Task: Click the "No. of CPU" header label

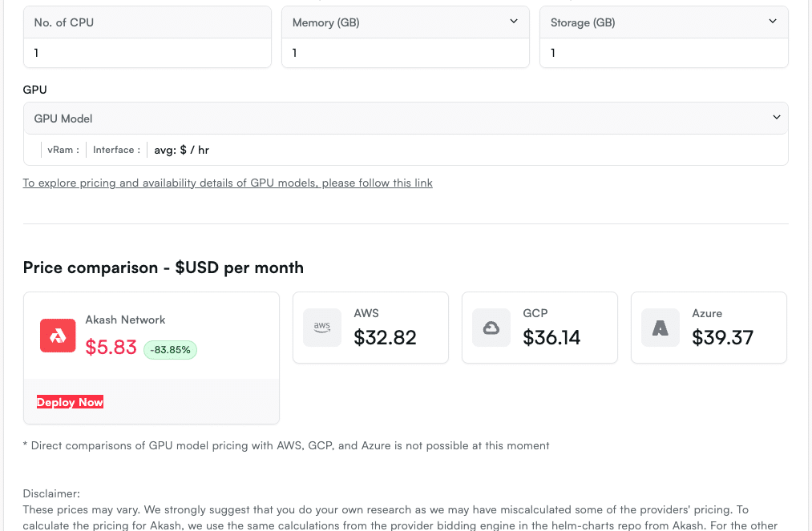Action: pyautogui.click(x=63, y=22)
